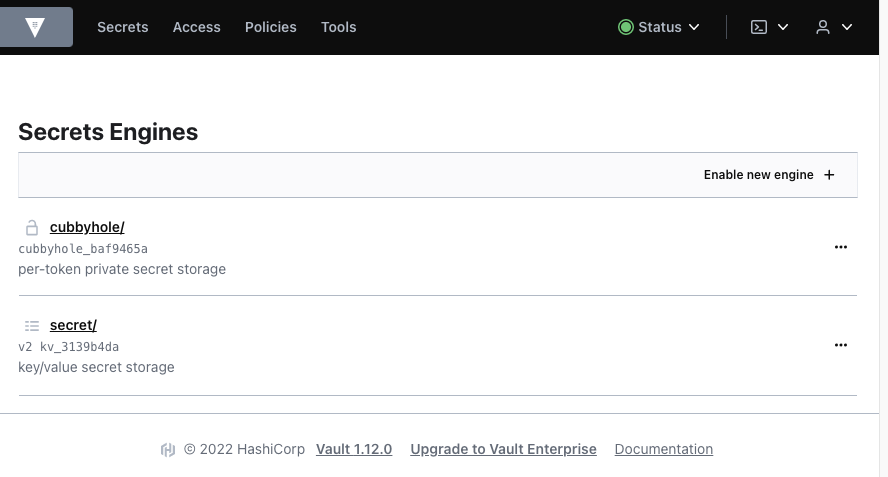Select the Tools menu
Image resolution: width=888 pixels, height=477 pixels.
click(338, 27)
